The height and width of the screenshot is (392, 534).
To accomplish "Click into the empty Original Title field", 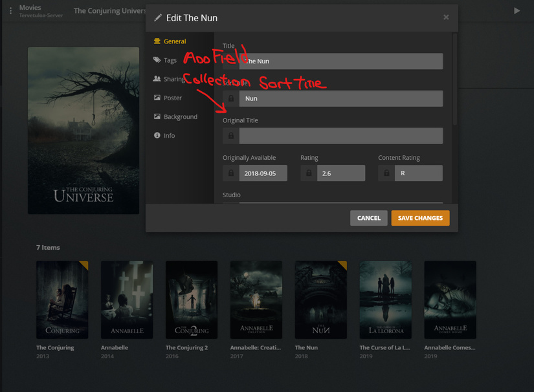I will 341,136.
